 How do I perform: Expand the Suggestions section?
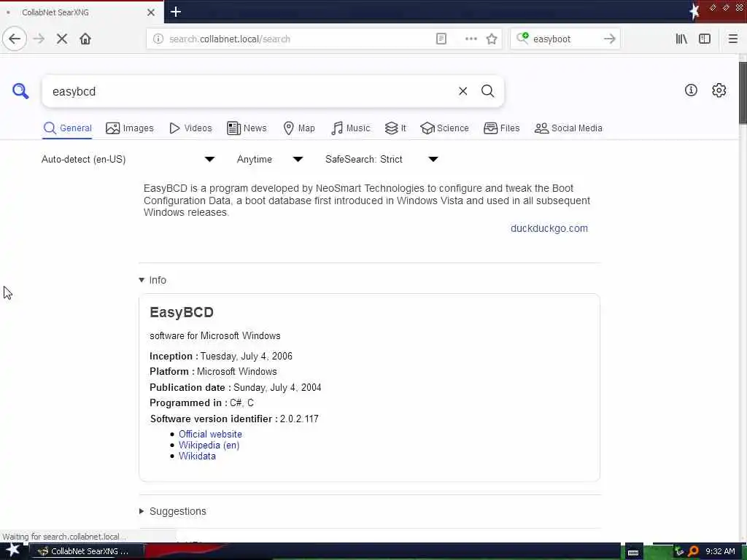(173, 511)
